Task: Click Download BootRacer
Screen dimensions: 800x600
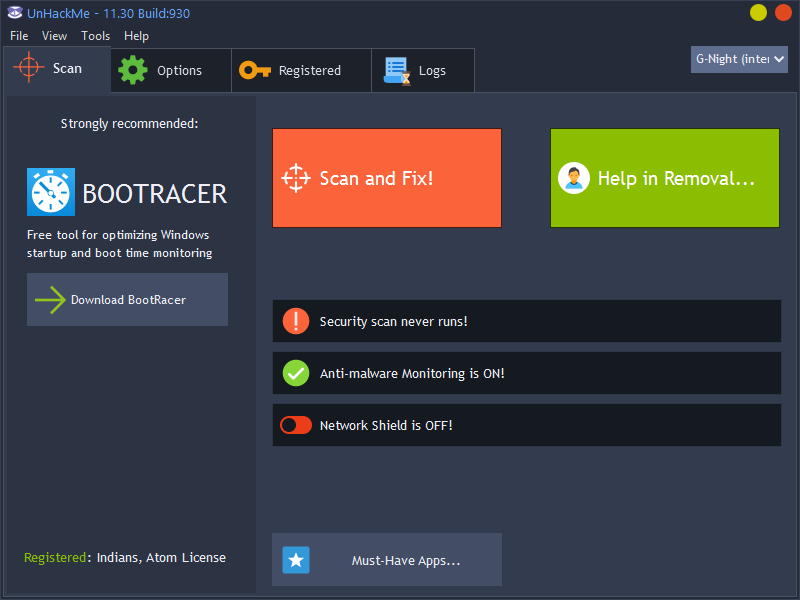Action: pos(127,299)
